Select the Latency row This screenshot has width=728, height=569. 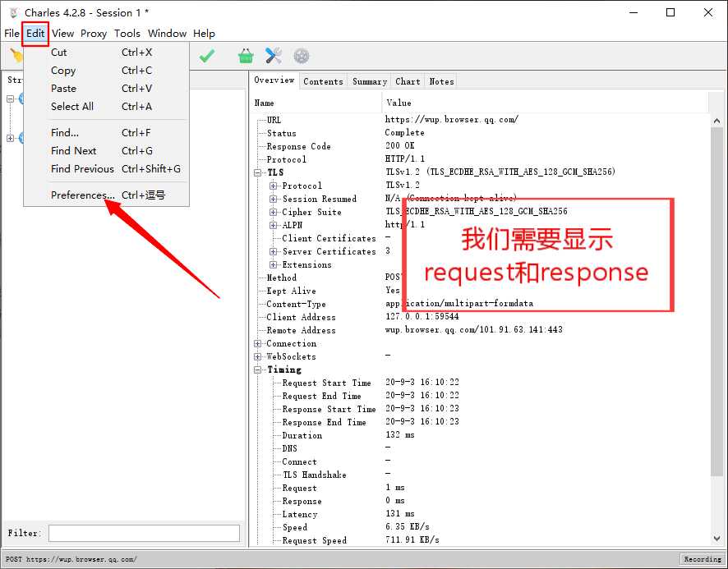coord(481,514)
